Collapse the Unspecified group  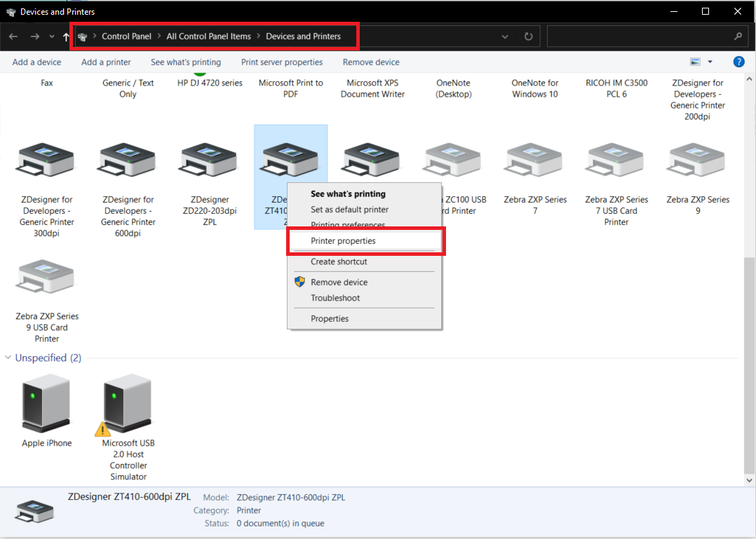8,358
